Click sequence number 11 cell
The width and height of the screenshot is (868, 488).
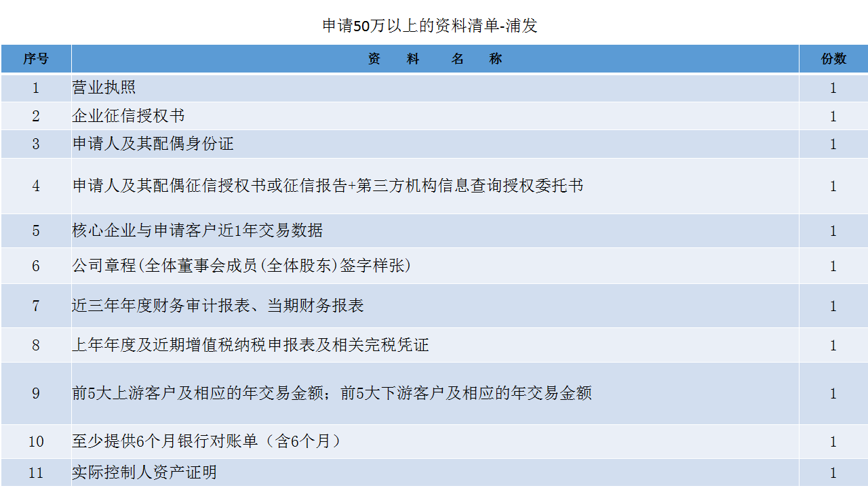[36, 473]
